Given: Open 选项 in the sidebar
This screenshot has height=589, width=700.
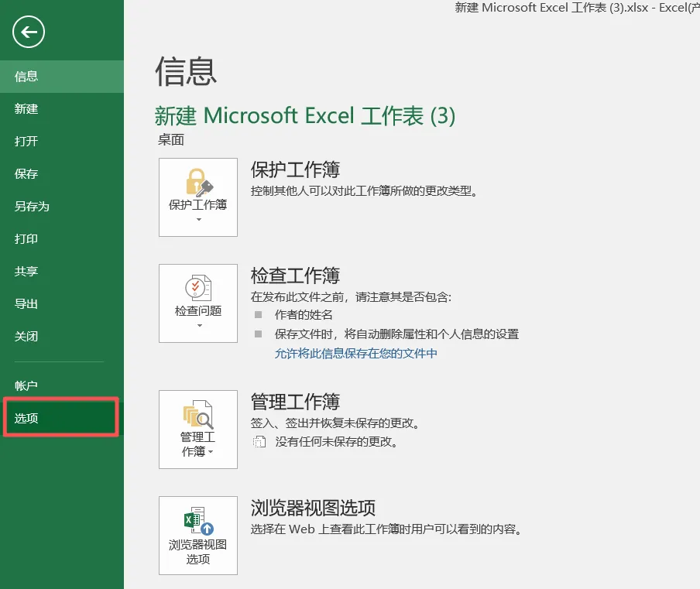Looking at the screenshot, I should pyautogui.click(x=62, y=418).
